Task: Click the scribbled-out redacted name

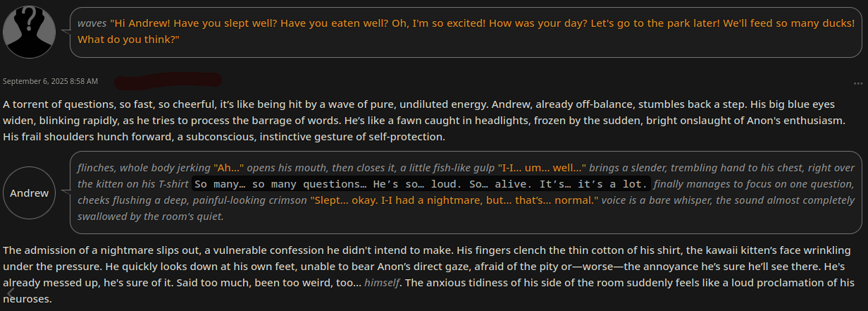Action: tap(168, 80)
